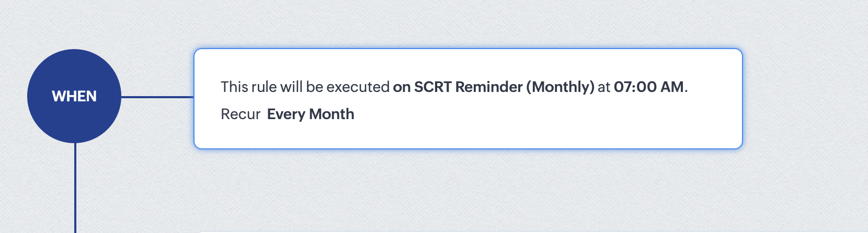Click "This rule will be executed" text
868x233 pixels.
(305, 87)
